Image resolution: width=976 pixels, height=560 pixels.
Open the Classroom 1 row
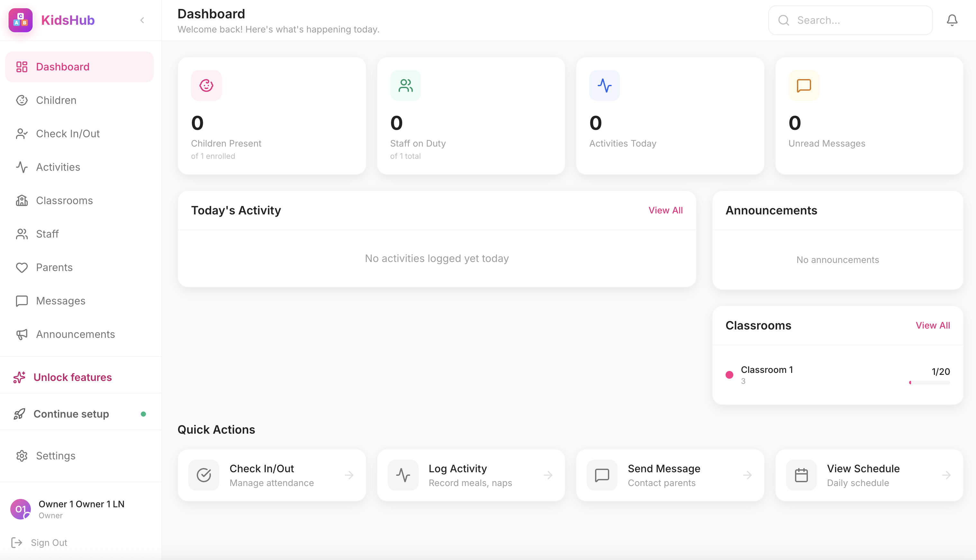pos(838,375)
